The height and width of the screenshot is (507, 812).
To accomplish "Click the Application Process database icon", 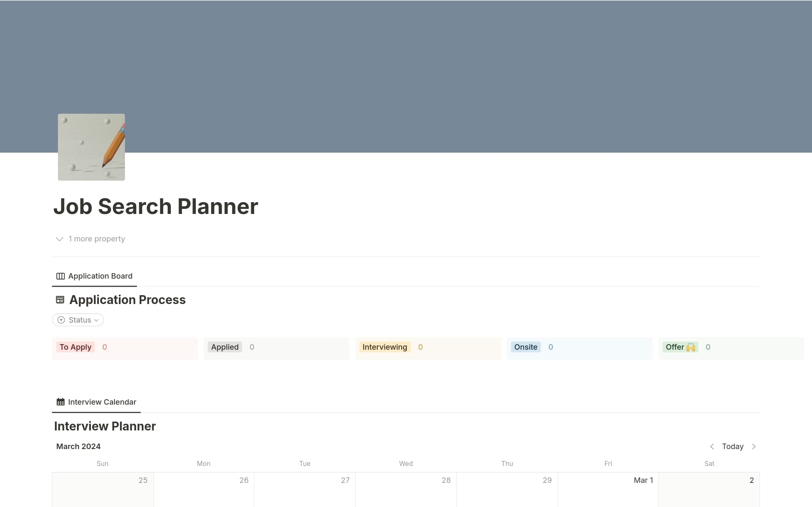I will click(x=60, y=300).
